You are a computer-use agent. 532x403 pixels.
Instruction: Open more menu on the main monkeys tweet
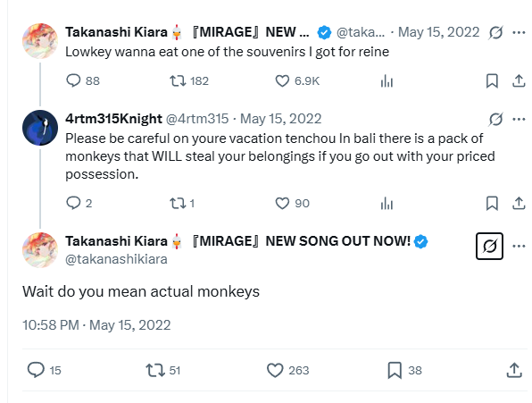click(x=519, y=246)
